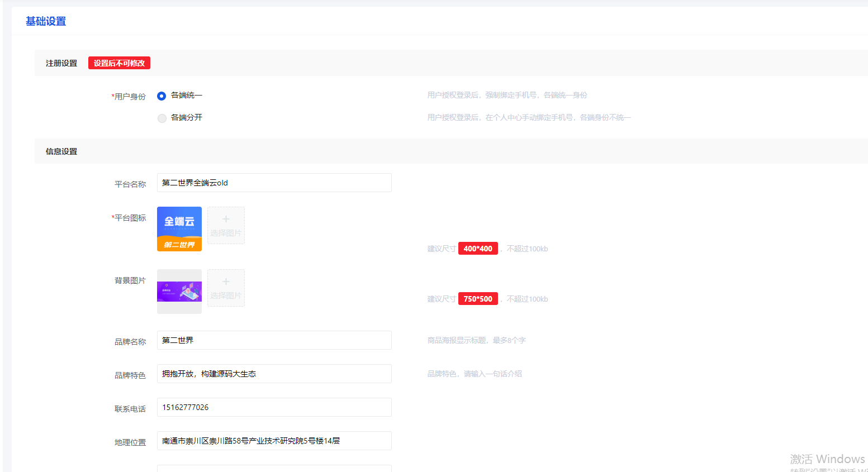This screenshot has height=472, width=868.
Task: Click the red 400*400 size badge
Action: 478,249
